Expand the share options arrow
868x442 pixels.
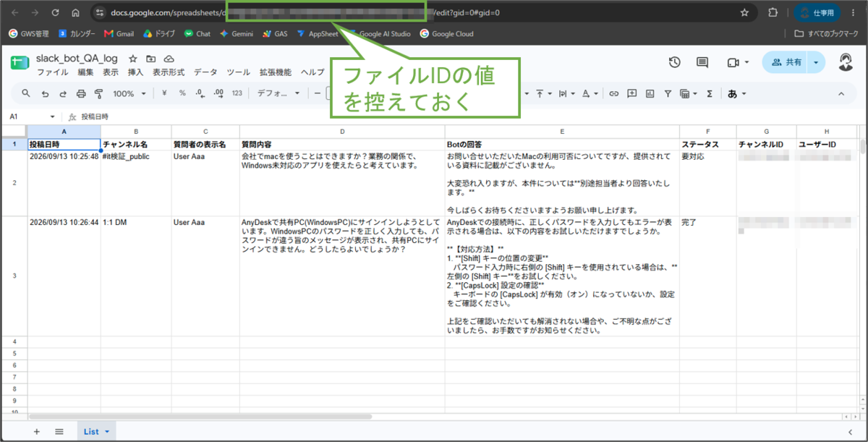coord(817,63)
